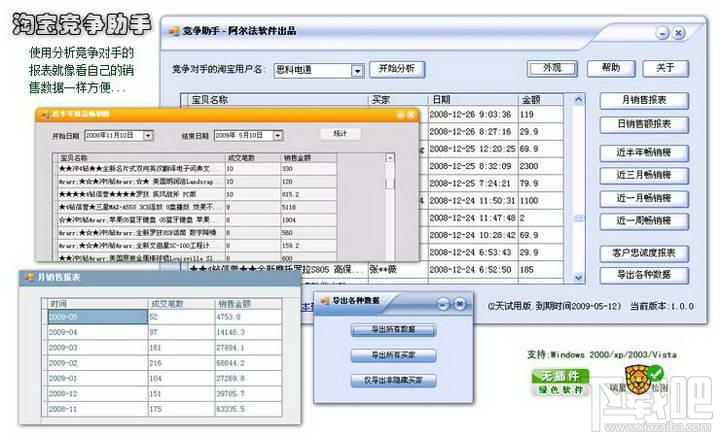This screenshot has height=437, width=720.
Task: Click the 外观 button
Action: click(552, 68)
